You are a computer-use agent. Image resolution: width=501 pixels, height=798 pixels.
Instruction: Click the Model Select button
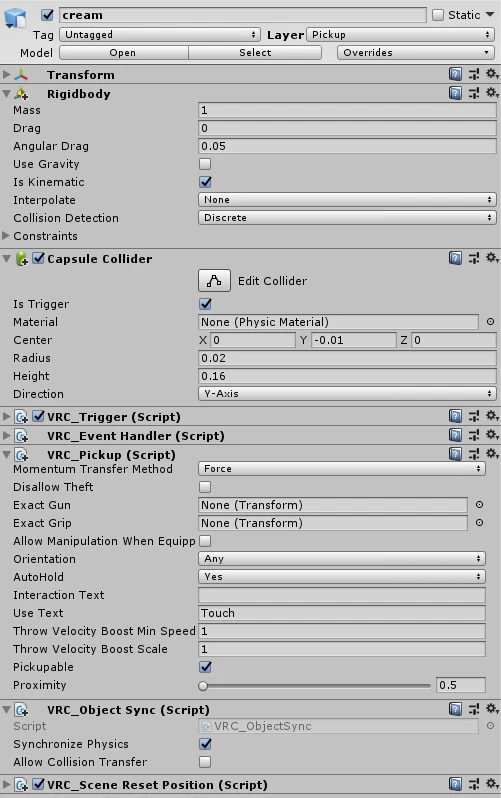[x=255, y=52]
